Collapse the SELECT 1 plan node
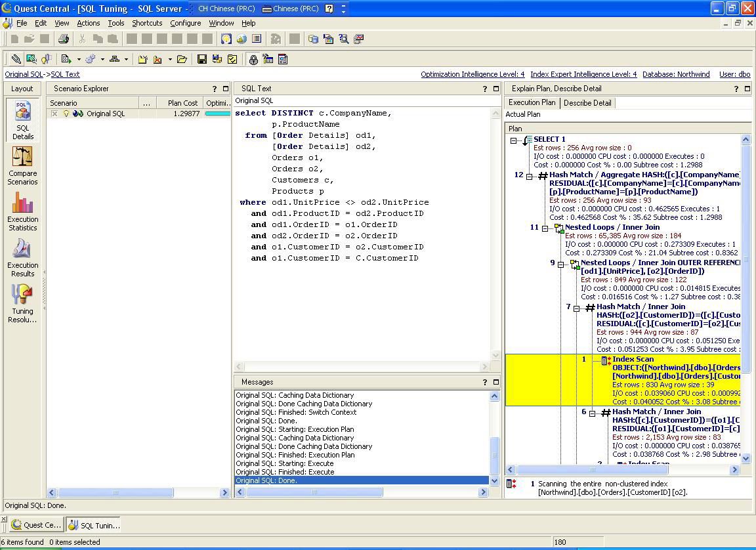 click(x=514, y=140)
